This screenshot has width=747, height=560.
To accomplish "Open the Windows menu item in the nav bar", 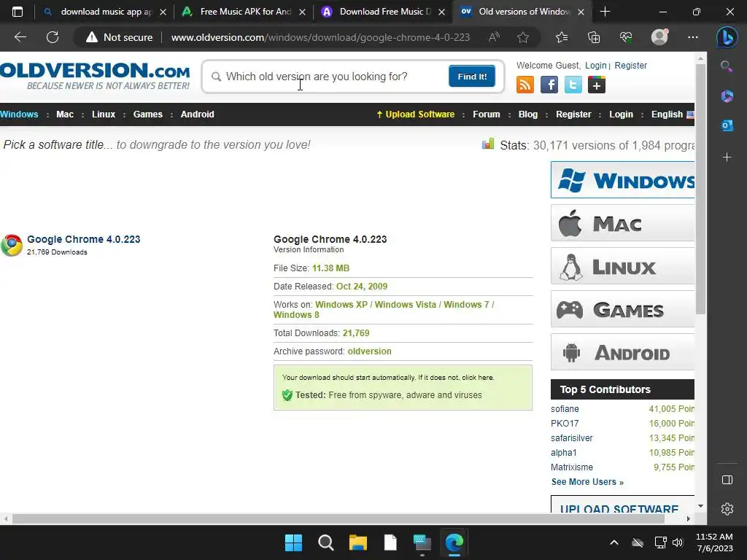I will (x=19, y=114).
